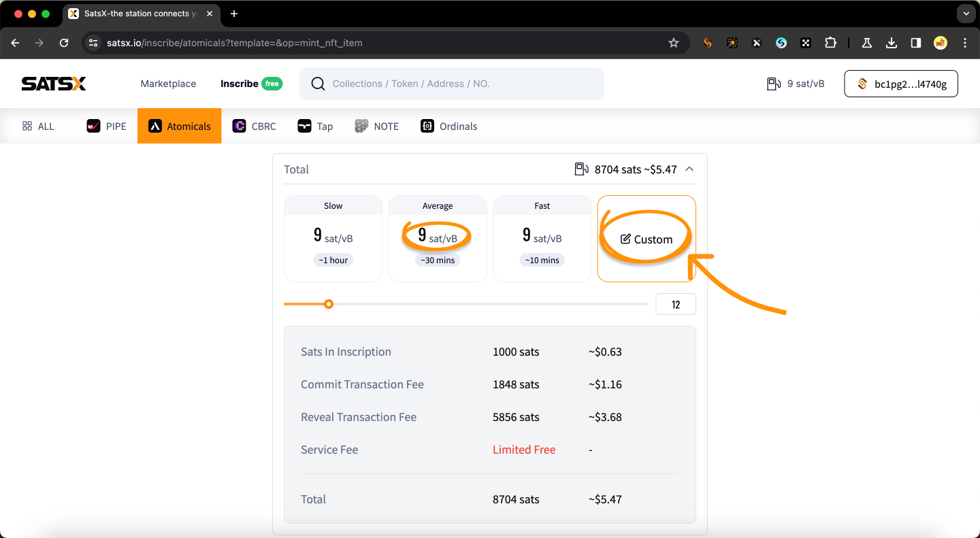Select the Average fee option

click(x=438, y=239)
